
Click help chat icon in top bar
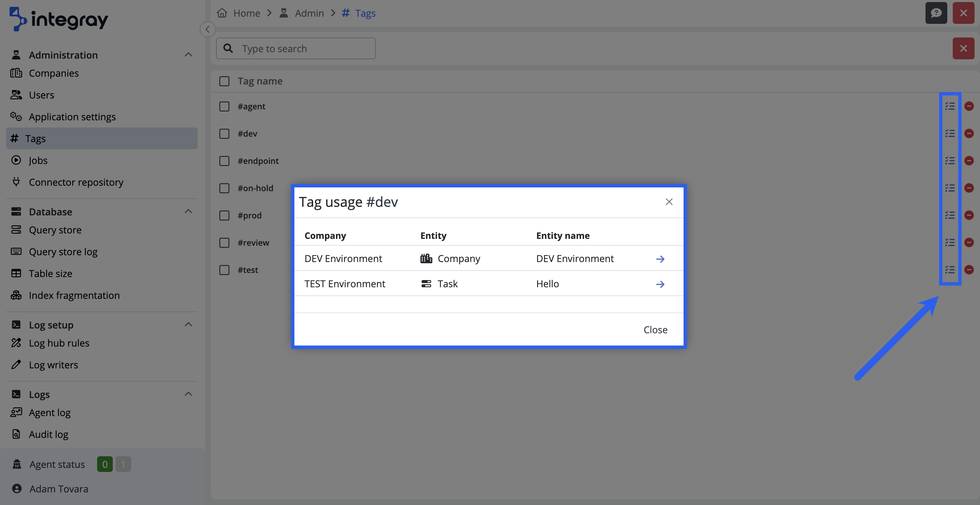point(936,13)
